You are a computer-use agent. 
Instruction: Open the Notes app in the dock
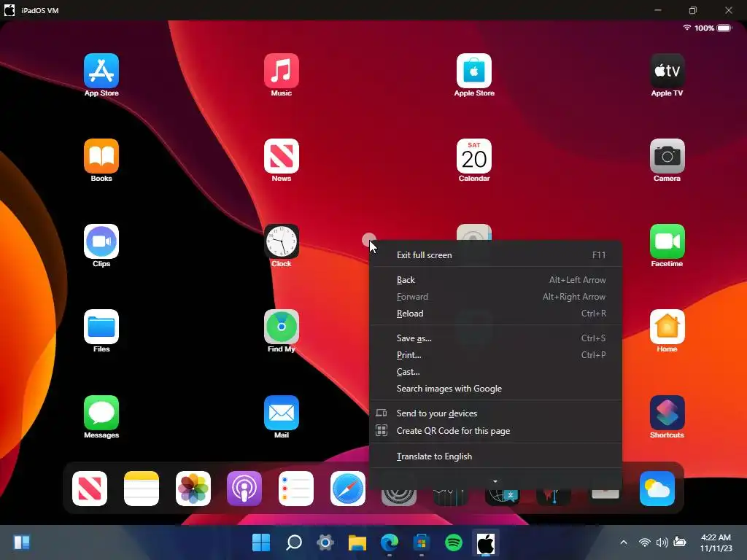pos(141,489)
